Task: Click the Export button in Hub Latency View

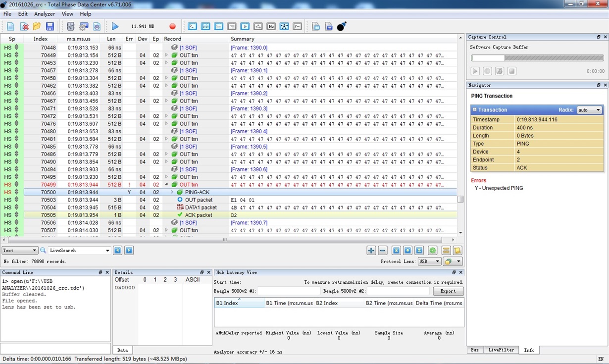Action: coord(448,291)
